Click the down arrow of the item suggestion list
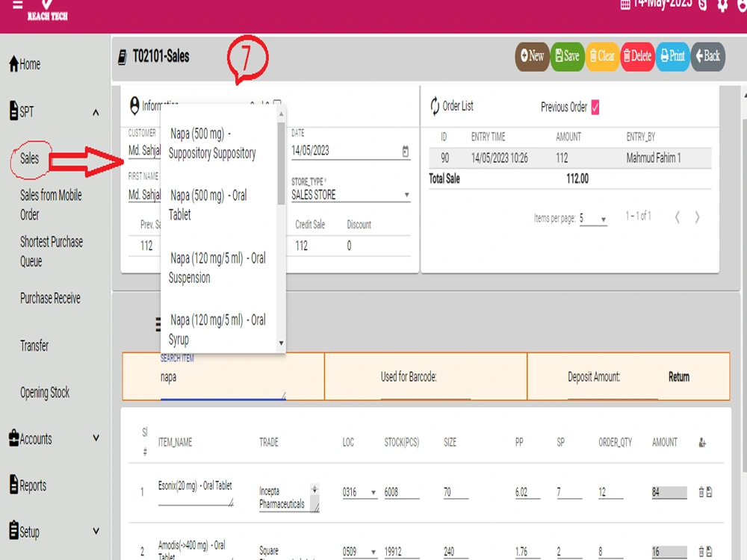The height and width of the screenshot is (560, 747). (281, 343)
